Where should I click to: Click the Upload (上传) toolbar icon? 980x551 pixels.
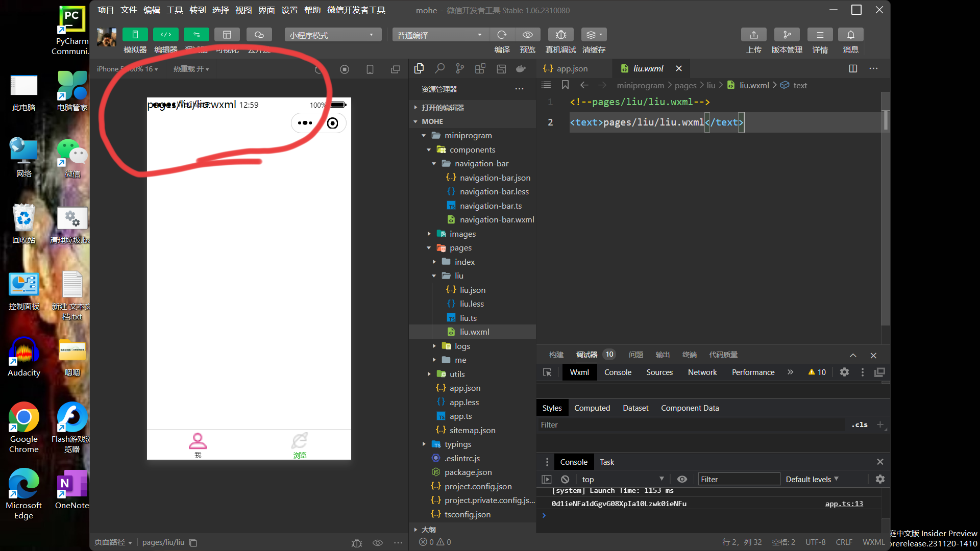click(x=753, y=35)
